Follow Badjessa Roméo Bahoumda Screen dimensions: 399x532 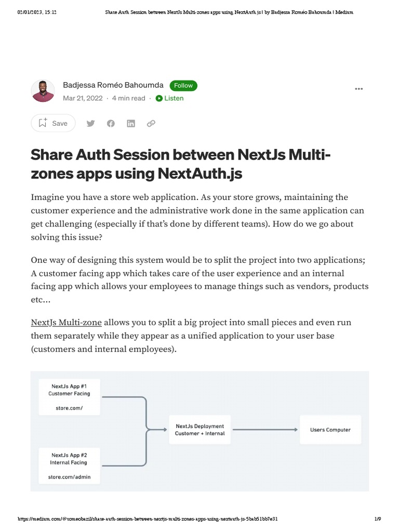click(x=183, y=85)
